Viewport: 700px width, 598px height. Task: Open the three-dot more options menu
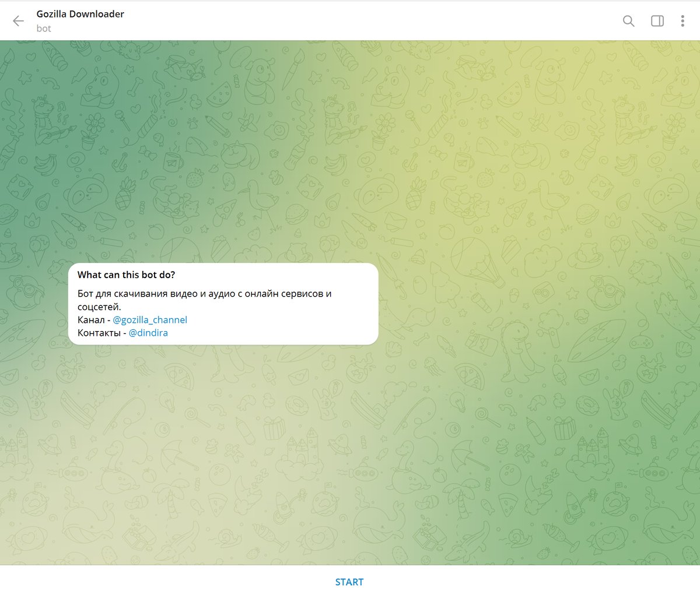coord(682,21)
